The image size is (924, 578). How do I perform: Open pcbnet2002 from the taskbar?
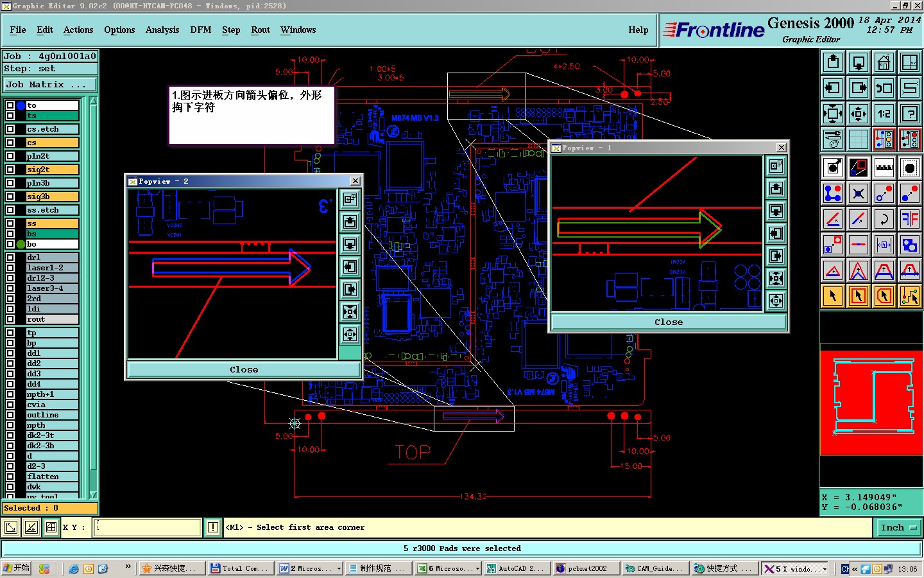586,569
